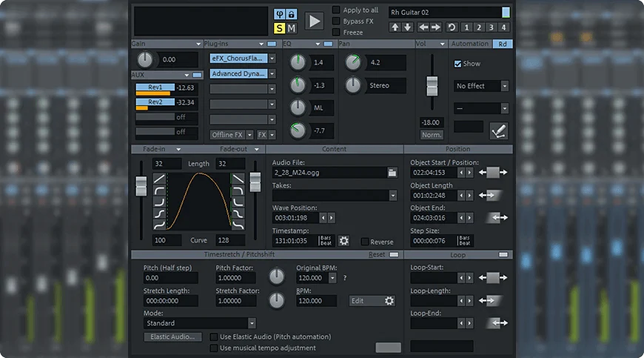Click the phase invert icon
644x358 pixels.
(x=279, y=14)
